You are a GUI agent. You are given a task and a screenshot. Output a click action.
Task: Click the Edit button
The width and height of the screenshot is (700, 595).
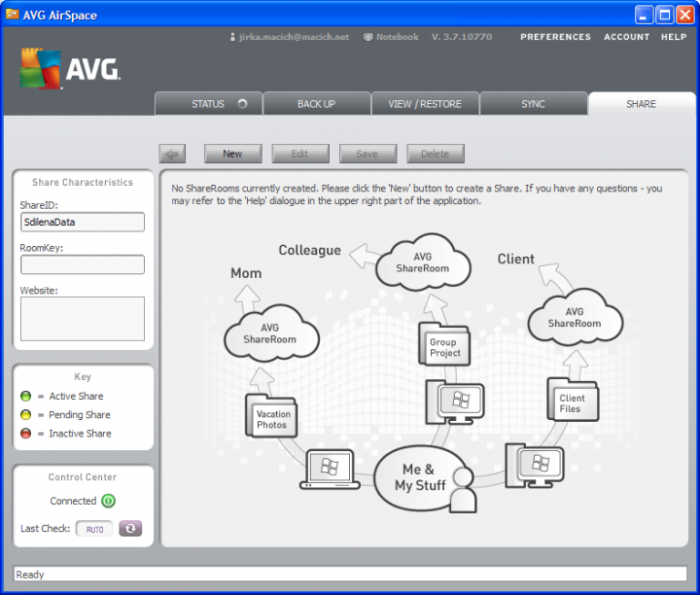[x=300, y=154]
